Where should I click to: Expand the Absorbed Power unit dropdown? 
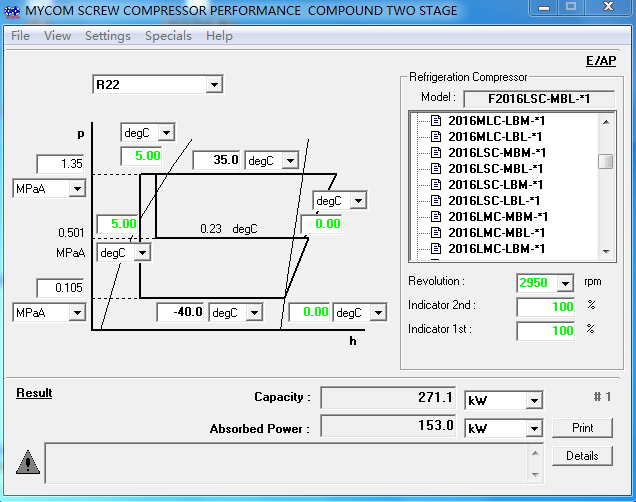click(x=534, y=429)
